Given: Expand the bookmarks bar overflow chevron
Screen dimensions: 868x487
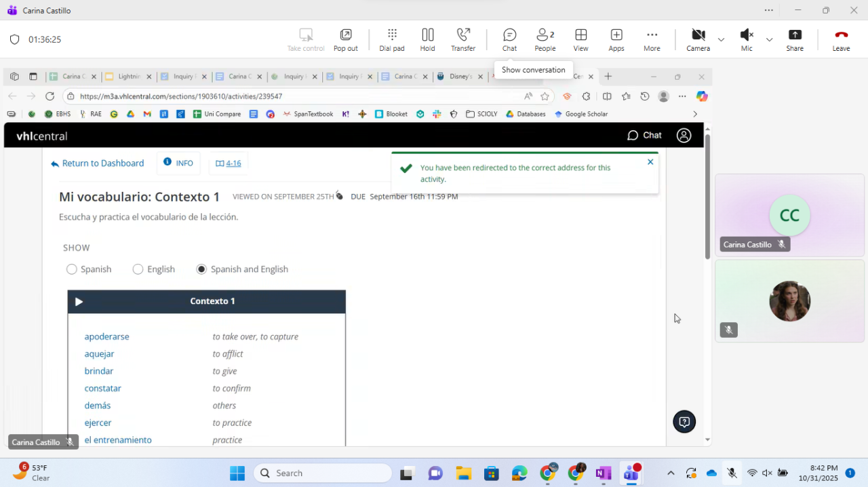Looking at the screenshot, I should click(694, 114).
